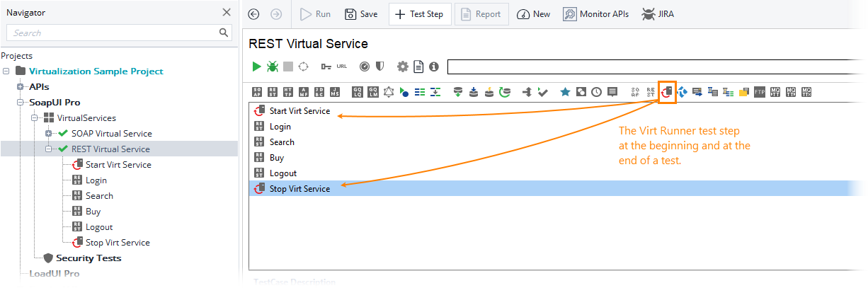The image size is (868, 288).
Task: Select Login step in test step list
Action: point(280,127)
